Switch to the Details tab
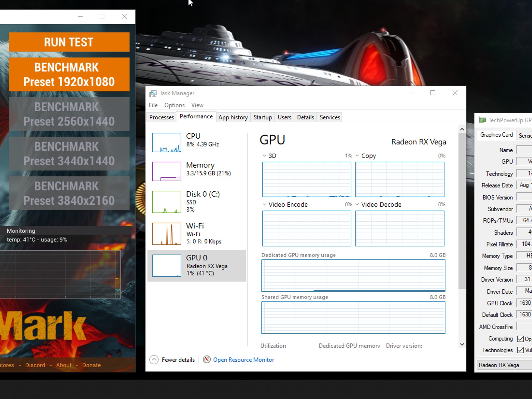 [305, 117]
